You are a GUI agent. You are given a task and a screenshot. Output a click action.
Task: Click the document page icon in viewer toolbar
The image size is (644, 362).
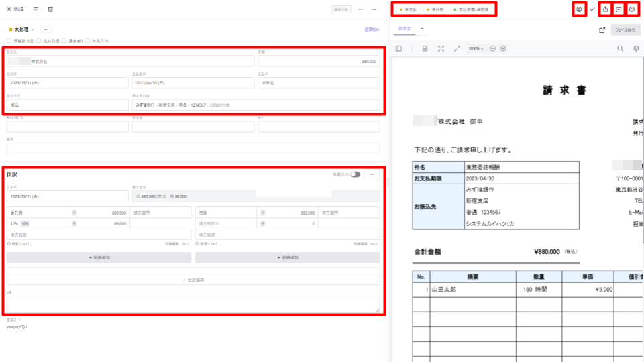coord(425,48)
